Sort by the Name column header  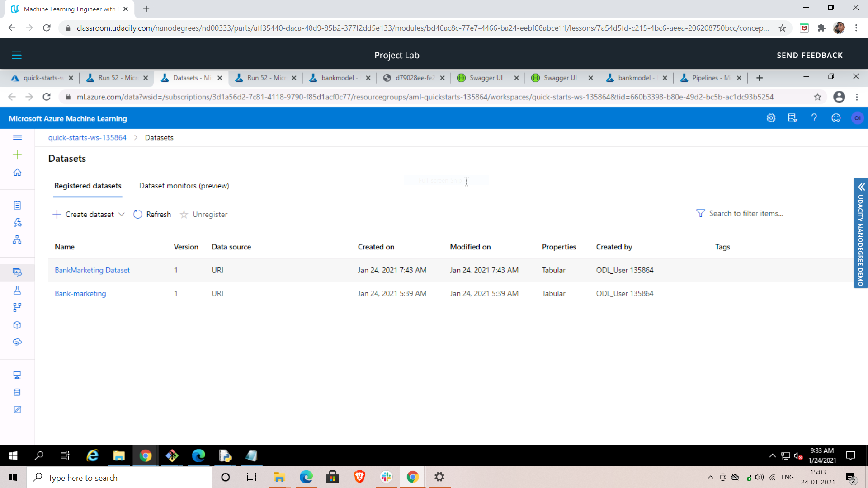pyautogui.click(x=65, y=247)
